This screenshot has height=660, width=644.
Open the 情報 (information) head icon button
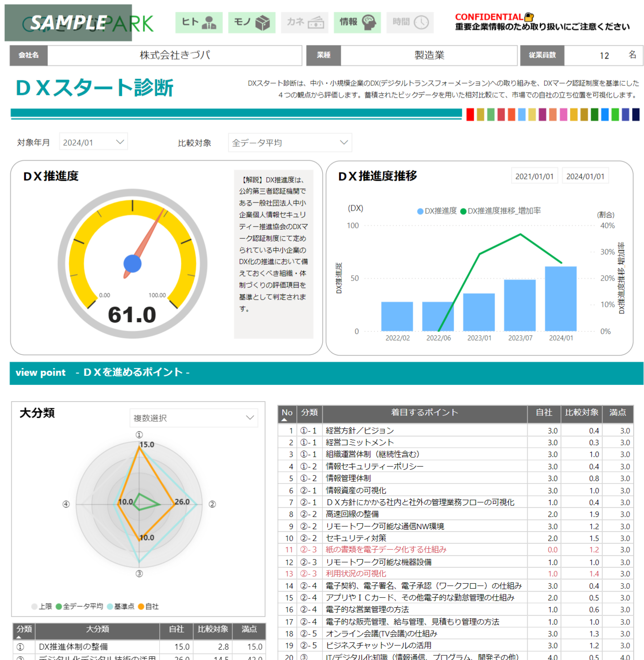(x=357, y=22)
